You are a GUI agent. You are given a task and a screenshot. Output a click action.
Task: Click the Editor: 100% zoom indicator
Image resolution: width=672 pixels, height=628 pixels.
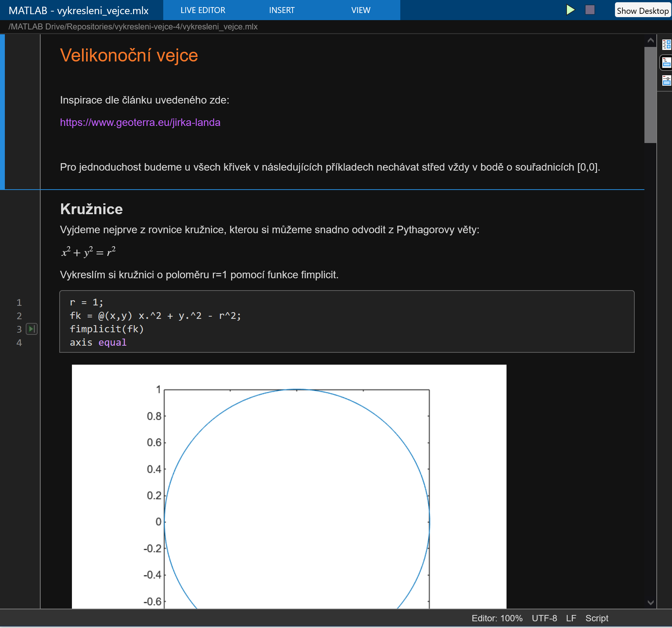click(x=496, y=618)
